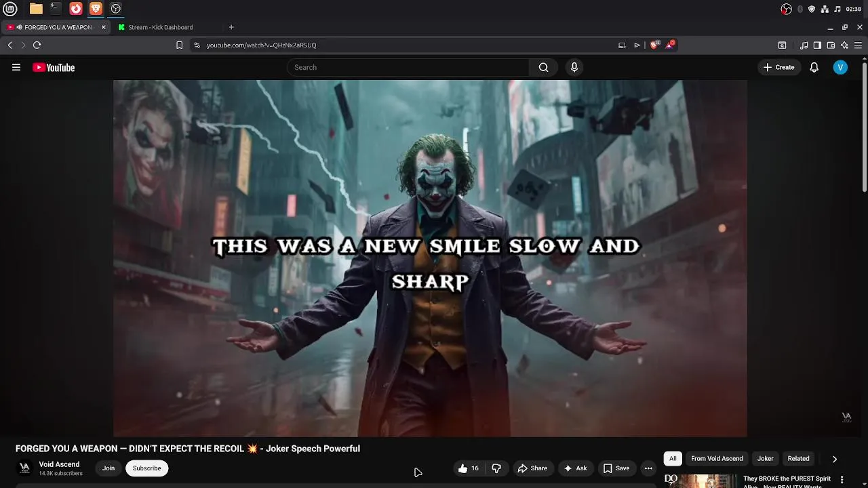Open the Void Ascend channel name link
Viewport: 868px width, 488px height.
coord(59,464)
